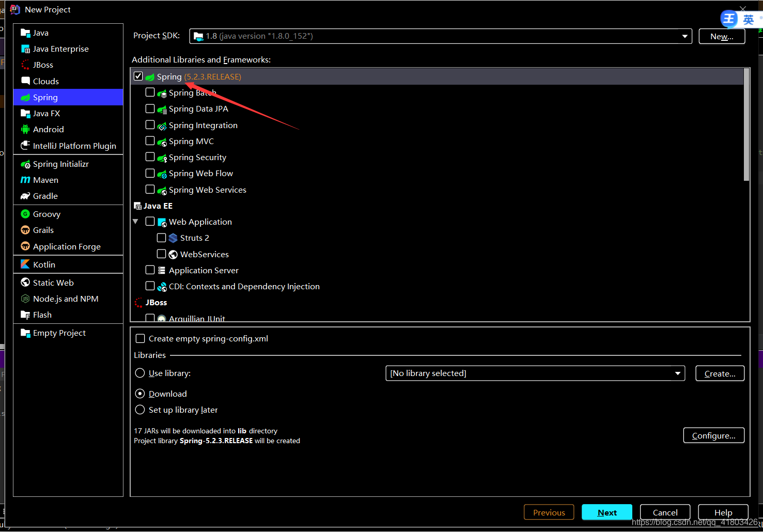Click the Java folder icon in sidebar

[x=25, y=33]
